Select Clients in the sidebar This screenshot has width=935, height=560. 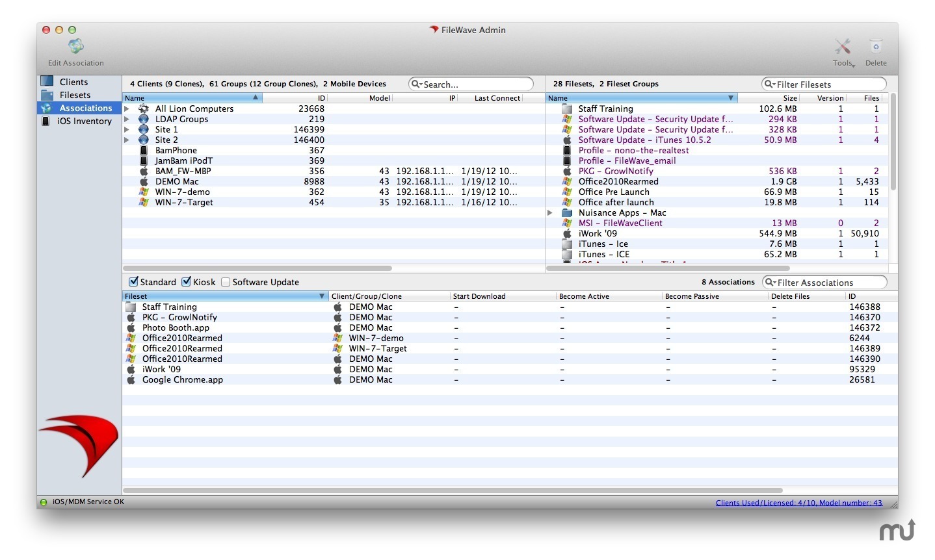click(x=73, y=82)
